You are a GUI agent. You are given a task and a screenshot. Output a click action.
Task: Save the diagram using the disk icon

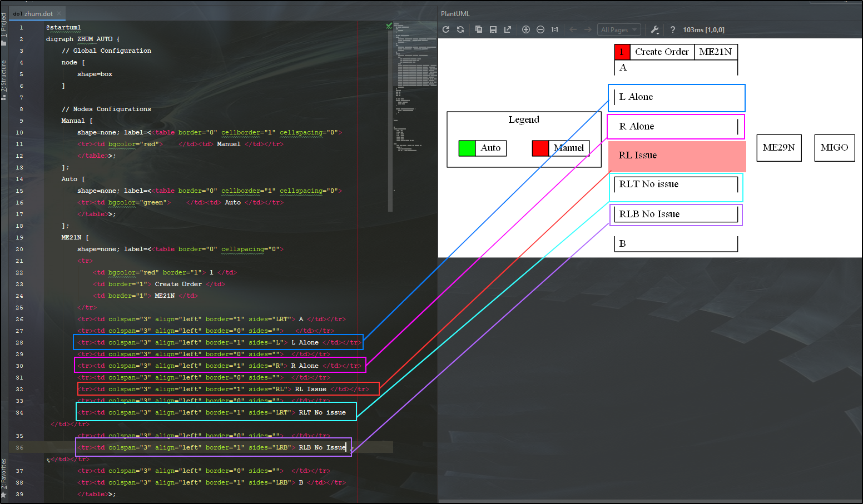click(x=493, y=29)
